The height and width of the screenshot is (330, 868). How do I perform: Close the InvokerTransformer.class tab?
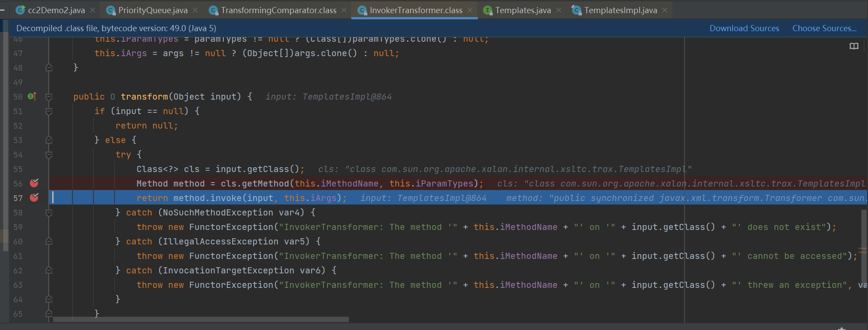pos(470,10)
